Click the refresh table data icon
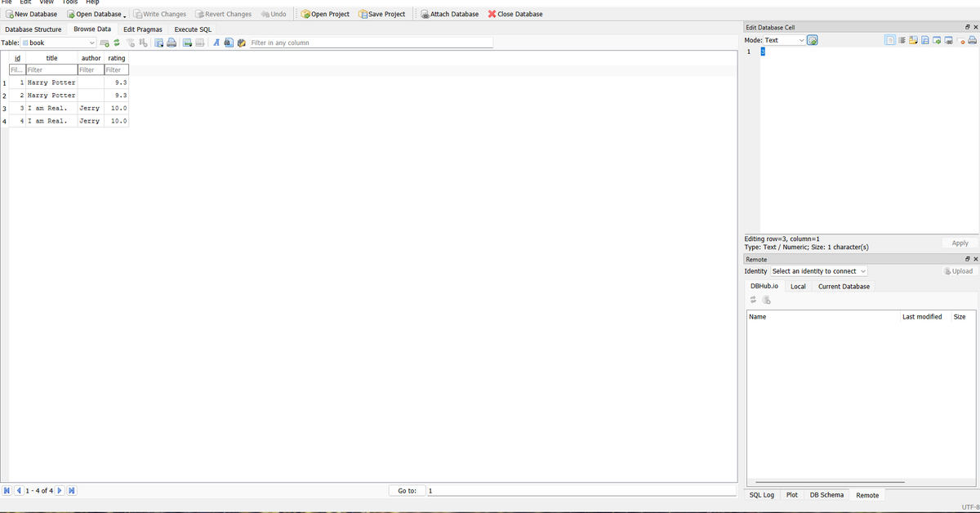This screenshot has width=980, height=513. [x=117, y=42]
